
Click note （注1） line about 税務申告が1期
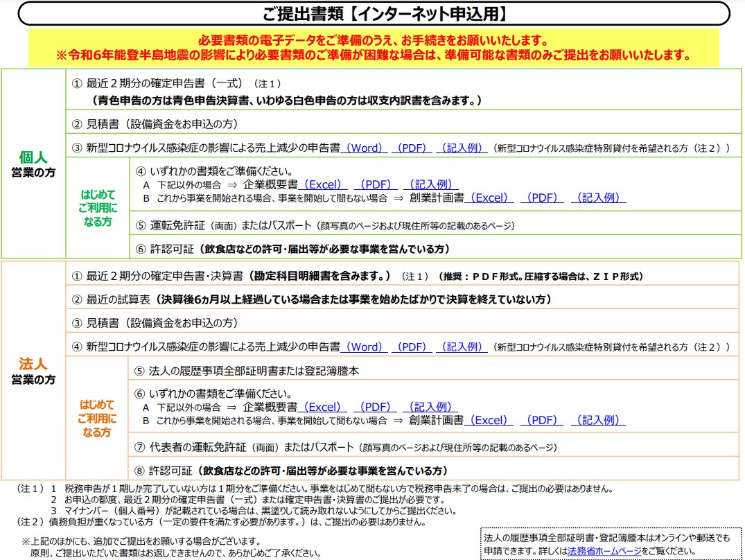point(315,489)
